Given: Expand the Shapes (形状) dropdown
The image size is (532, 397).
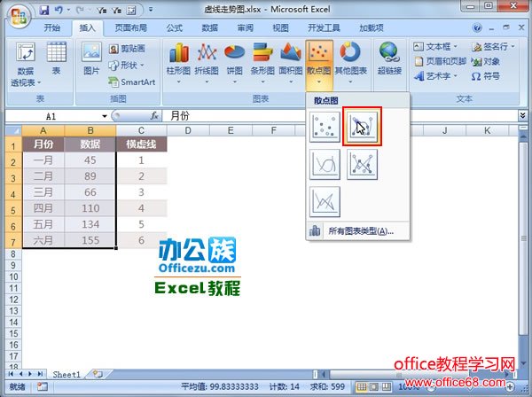Looking at the screenshot, I should [x=142, y=65].
